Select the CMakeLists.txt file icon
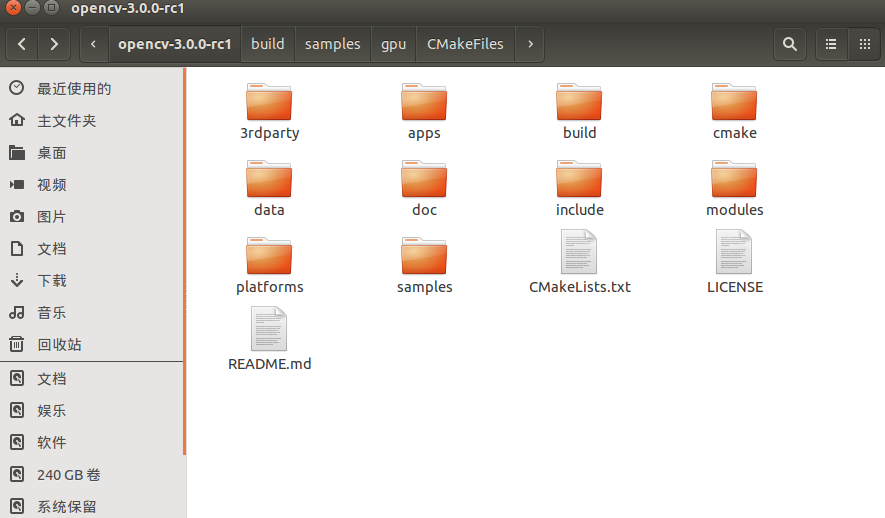 click(579, 252)
